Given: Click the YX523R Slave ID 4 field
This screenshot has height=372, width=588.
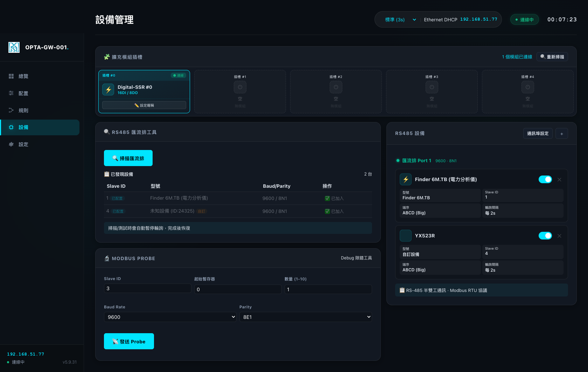Looking at the screenshot, I should 522,251.
